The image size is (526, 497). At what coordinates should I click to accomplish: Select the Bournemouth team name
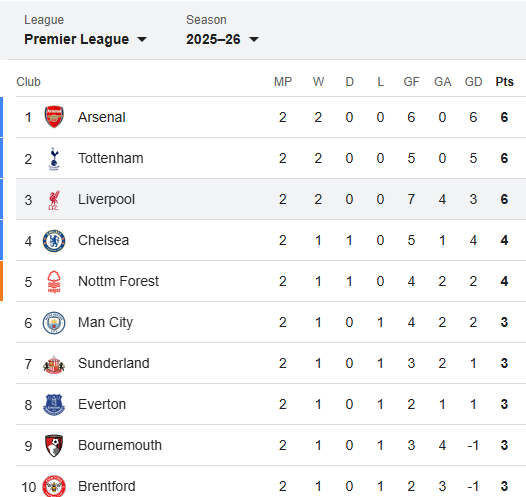coord(120,445)
